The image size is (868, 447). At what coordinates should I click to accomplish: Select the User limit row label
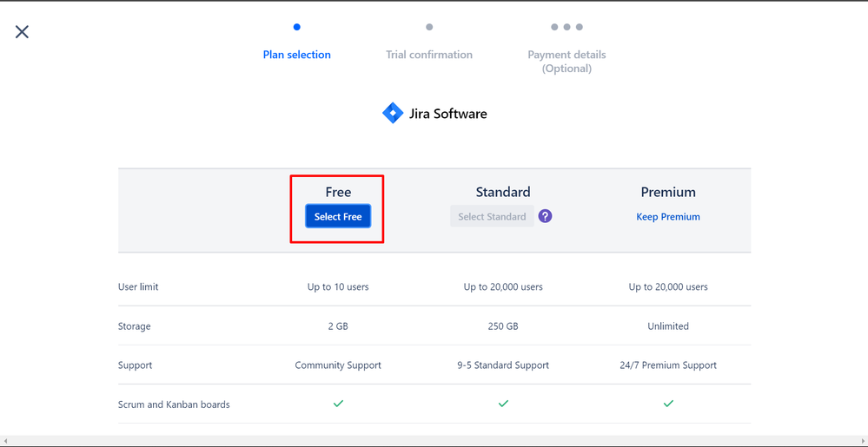(x=138, y=287)
